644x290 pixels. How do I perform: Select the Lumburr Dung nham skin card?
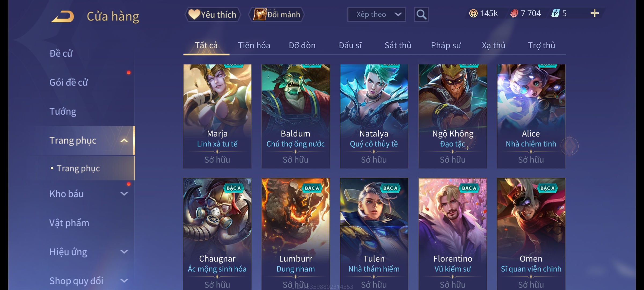click(296, 234)
